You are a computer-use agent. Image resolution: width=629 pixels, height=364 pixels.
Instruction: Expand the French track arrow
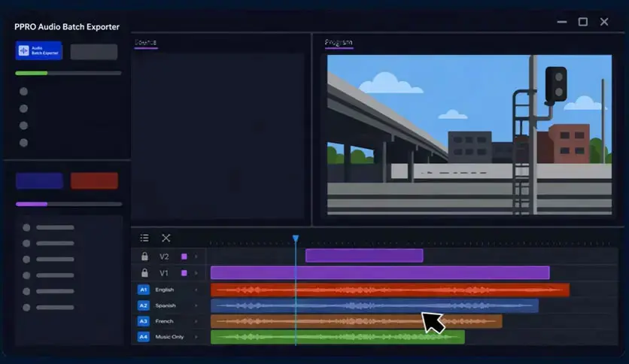pos(196,321)
